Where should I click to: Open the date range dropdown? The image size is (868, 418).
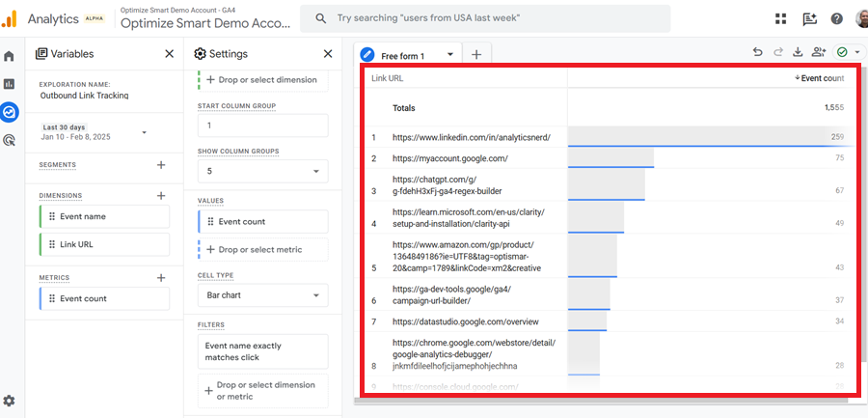pyautogui.click(x=145, y=132)
